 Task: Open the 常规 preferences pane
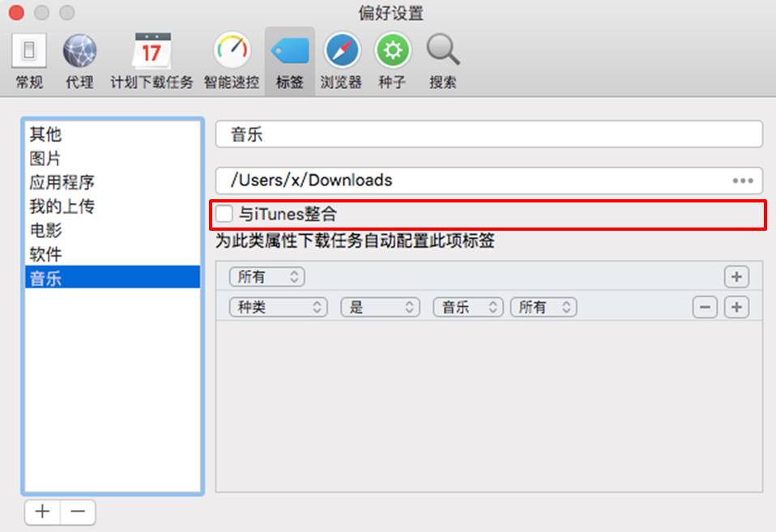click(28, 58)
